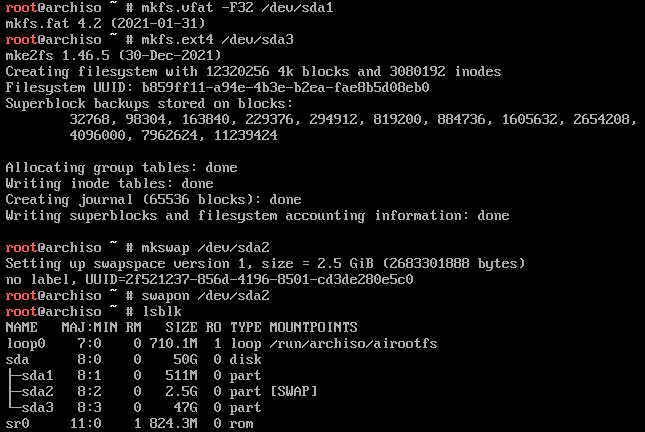Select the sda1 partition entry

(x=37, y=376)
